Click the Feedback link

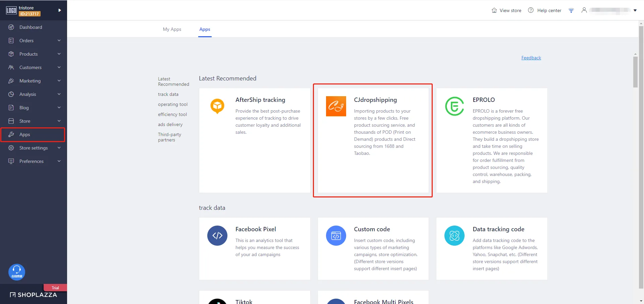tap(531, 58)
